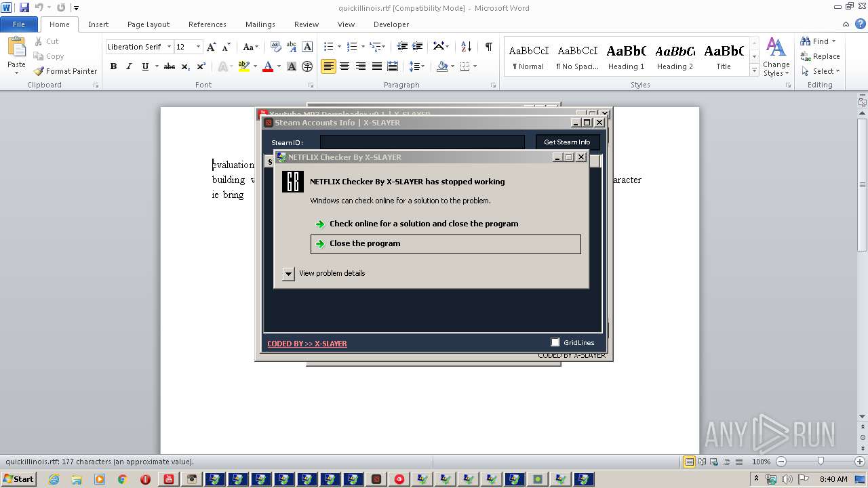This screenshot has width=868, height=488.
Task: Expand View problem details
Action: coord(288,274)
